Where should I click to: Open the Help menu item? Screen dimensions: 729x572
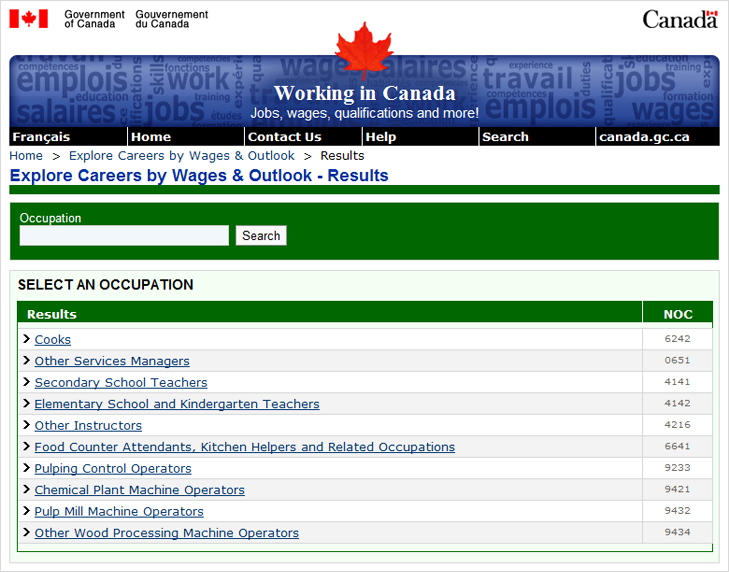pyautogui.click(x=420, y=137)
